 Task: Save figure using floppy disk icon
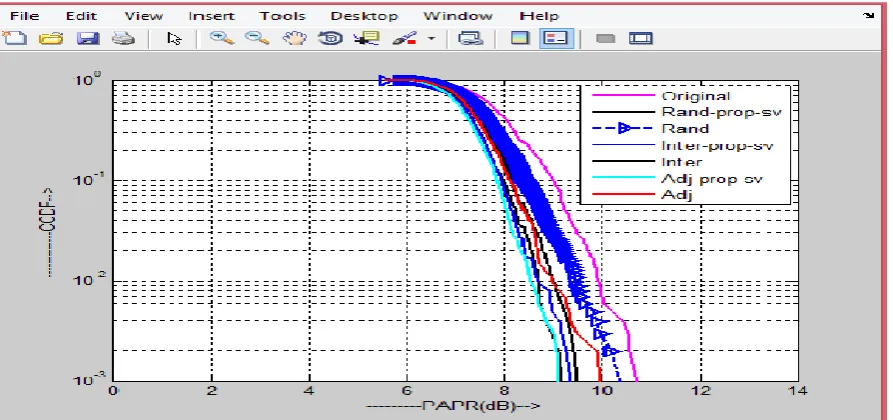(88, 38)
